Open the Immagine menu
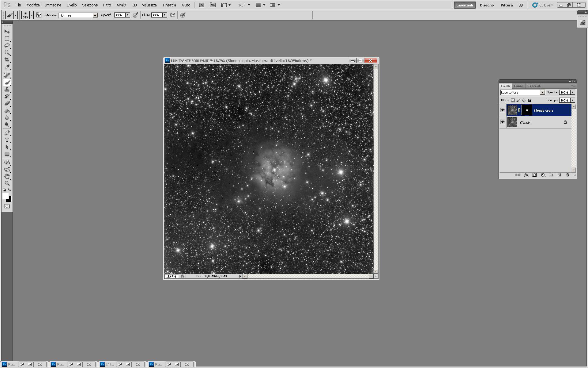The image size is (588, 368). [53, 5]
